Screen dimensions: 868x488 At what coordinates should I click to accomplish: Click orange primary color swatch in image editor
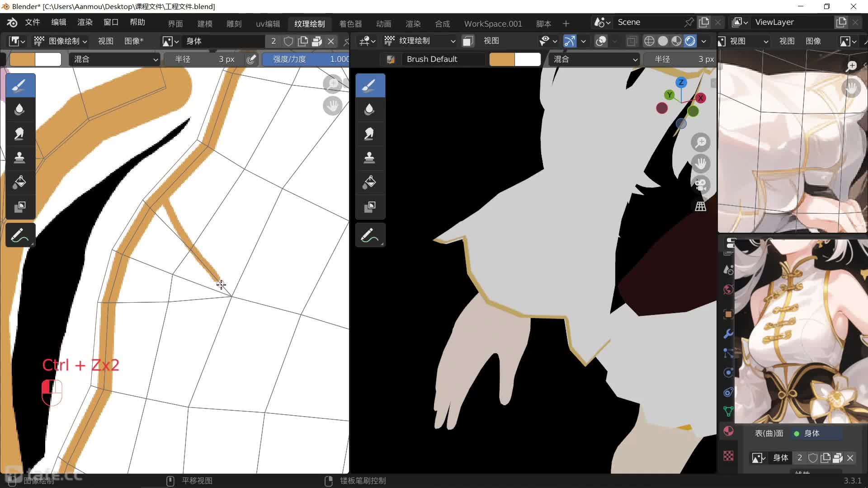click(23, 59)
